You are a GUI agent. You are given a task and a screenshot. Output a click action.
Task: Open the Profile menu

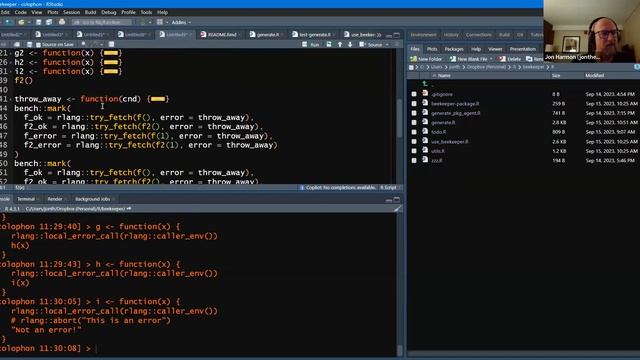click(128, 12)
